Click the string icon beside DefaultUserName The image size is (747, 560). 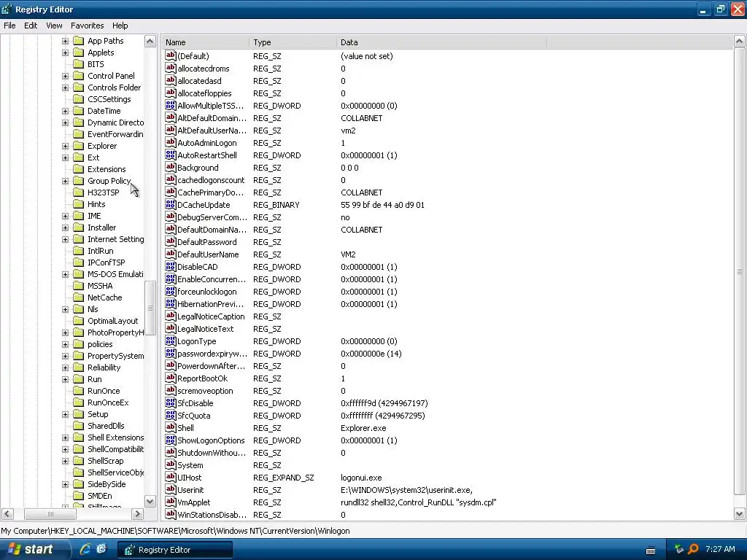pyautogui.click(x=171, y=254)
